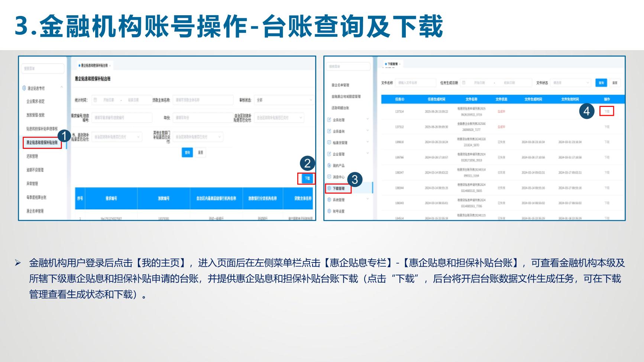Click the calendar icon in 任务生成日期 field
Viewport: 644px width, 362px height.
tap(464, 83)
